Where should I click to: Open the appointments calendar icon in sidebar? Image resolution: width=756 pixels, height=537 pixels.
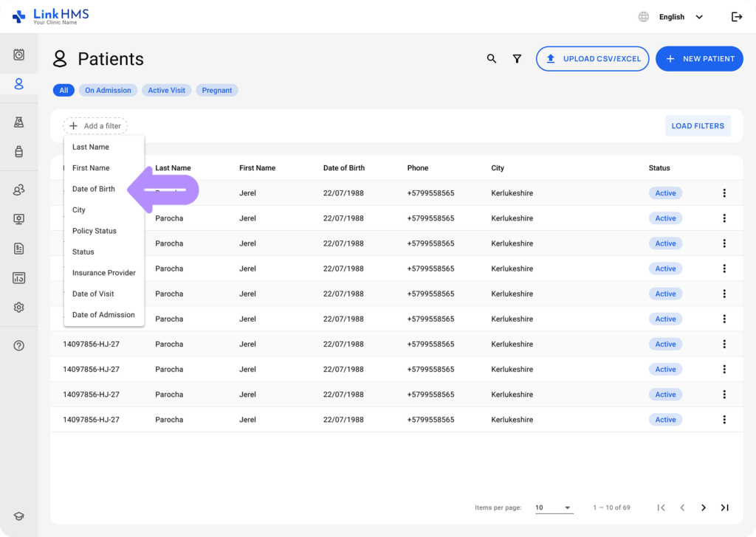click(x=19, y=53)
